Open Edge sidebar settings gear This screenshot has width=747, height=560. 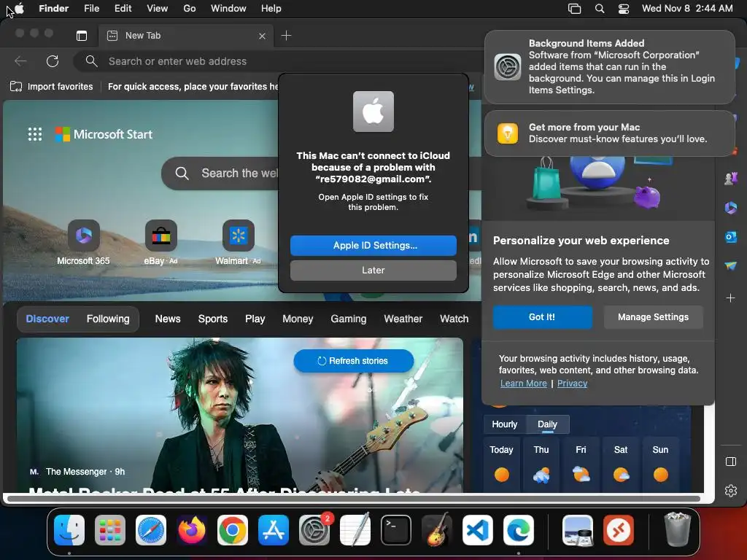(x=731, y=491)
